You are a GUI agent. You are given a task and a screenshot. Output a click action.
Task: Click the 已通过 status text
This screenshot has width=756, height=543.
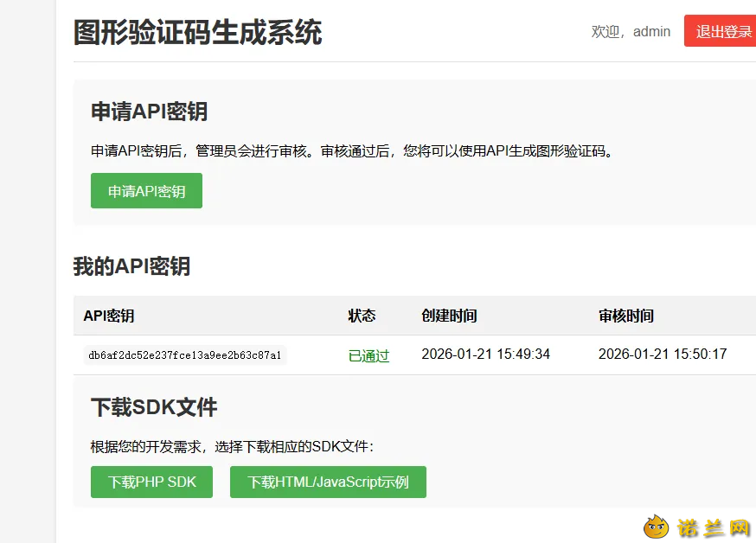pyautogui.click(x=368, y=355)
